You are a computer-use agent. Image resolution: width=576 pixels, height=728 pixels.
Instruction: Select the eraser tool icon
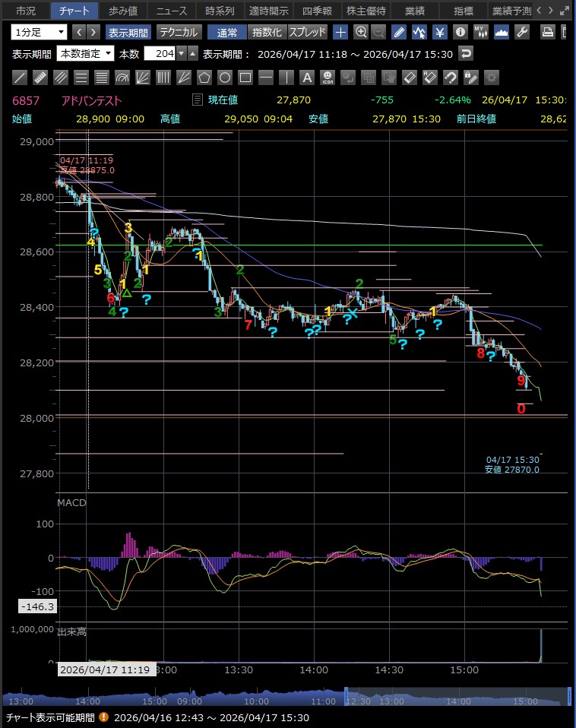[409, 78]
